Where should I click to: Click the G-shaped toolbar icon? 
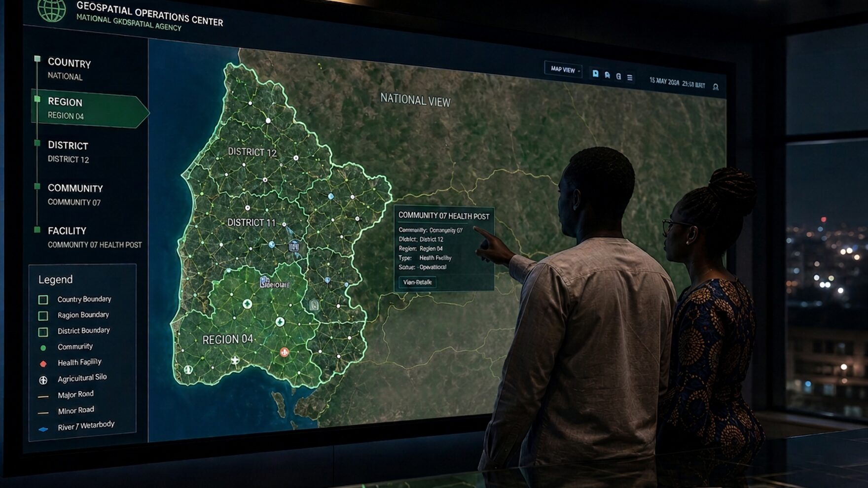(618, 76)
